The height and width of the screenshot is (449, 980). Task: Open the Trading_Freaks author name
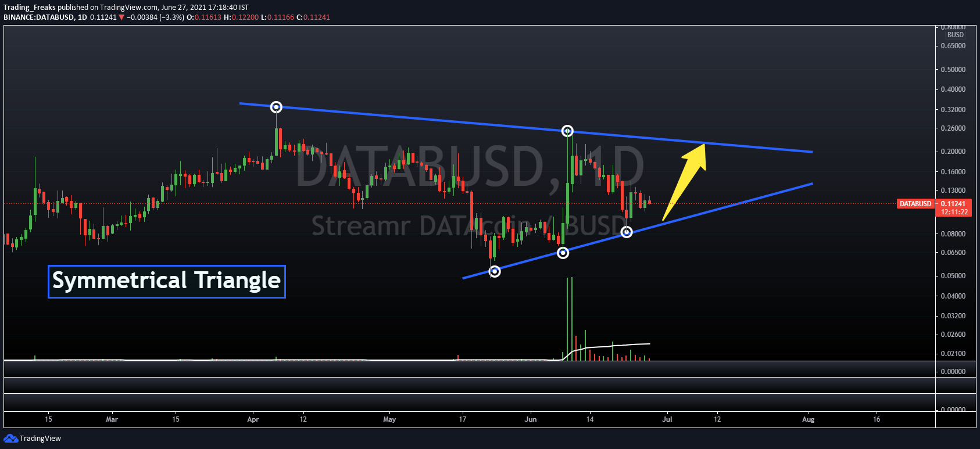tap(30, 8)
